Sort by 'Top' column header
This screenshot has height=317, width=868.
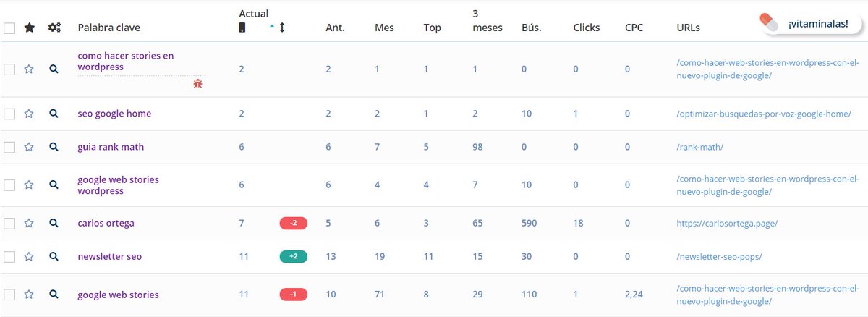coord(433,28)
